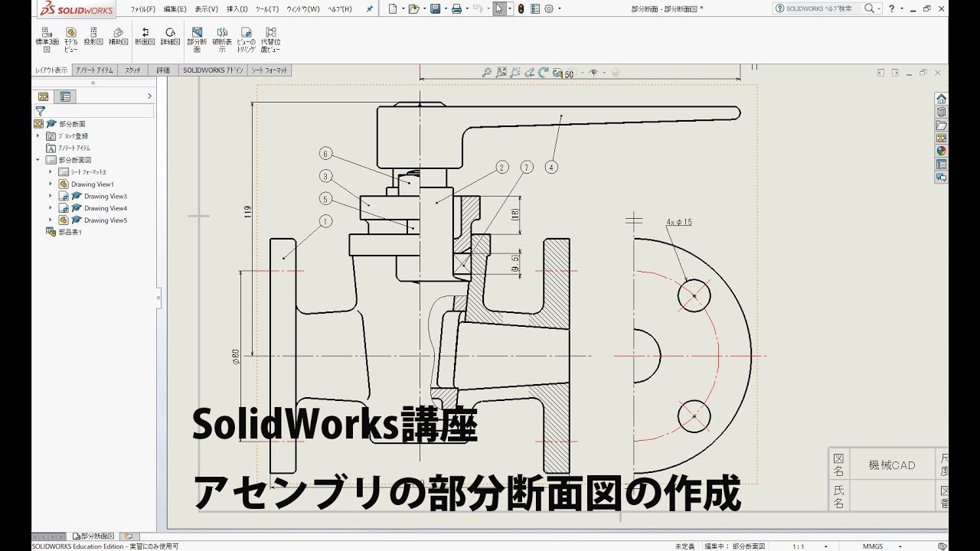This screenshot has height=551, width=980.
Task: Select the 標準3面図 (Standard 3 View) tool
Action: (x=47, y=40)
